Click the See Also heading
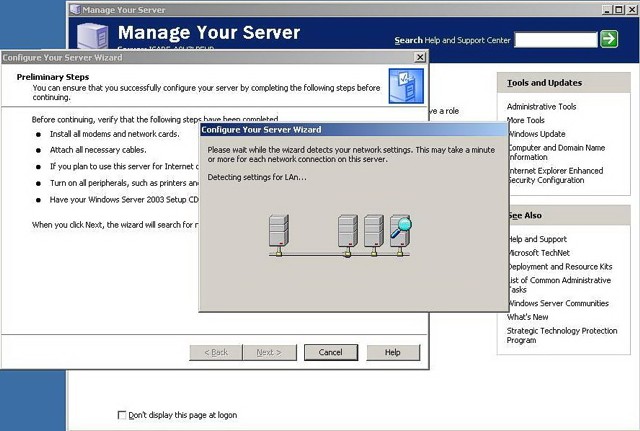The image size is (640, 431). 525,216
